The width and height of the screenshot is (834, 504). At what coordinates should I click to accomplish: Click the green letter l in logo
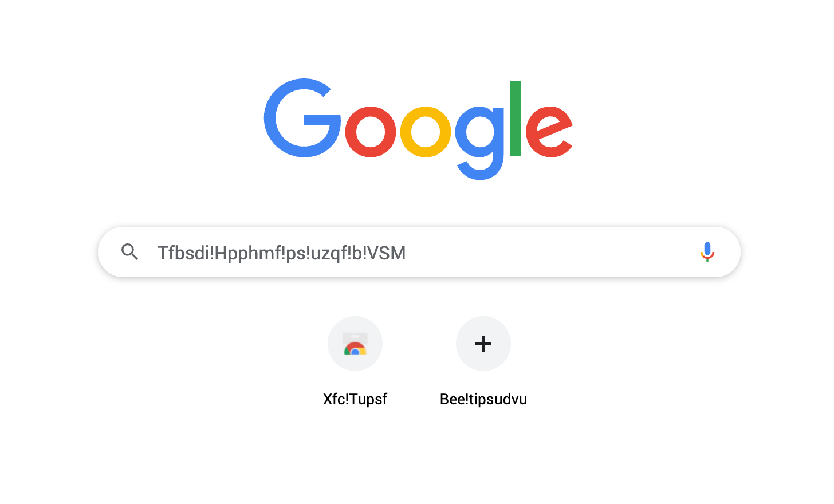tap(516, 119)
